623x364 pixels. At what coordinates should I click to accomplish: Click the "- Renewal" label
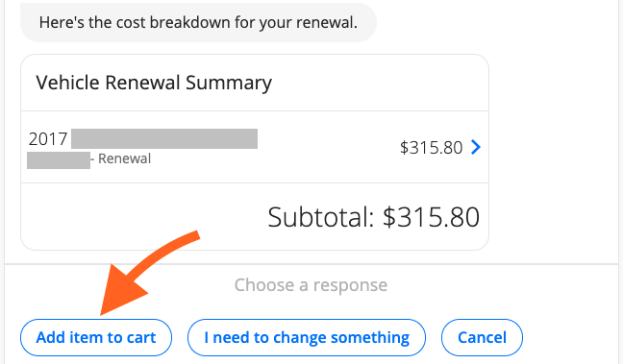click(121, 158)
